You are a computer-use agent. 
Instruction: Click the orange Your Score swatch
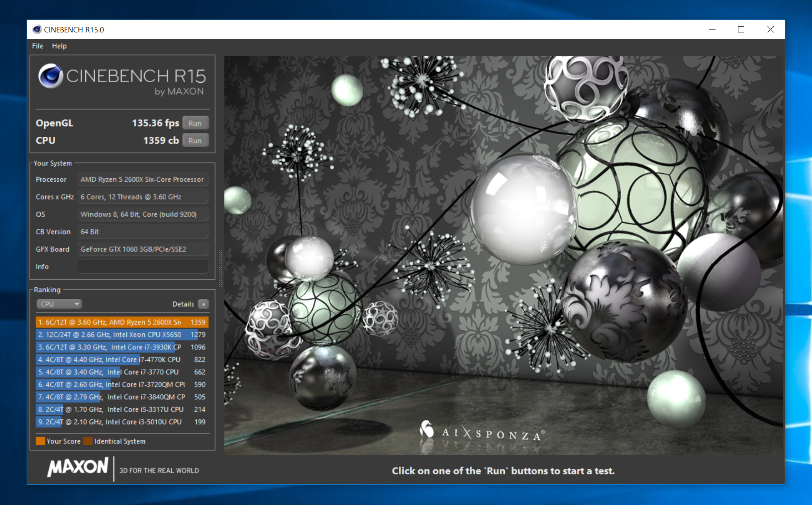point(40,441)
